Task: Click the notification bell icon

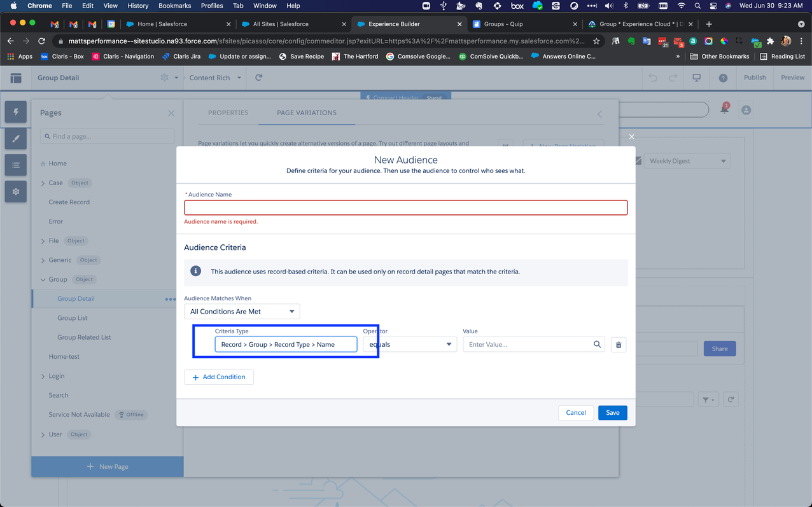Action: pos(724,109)
